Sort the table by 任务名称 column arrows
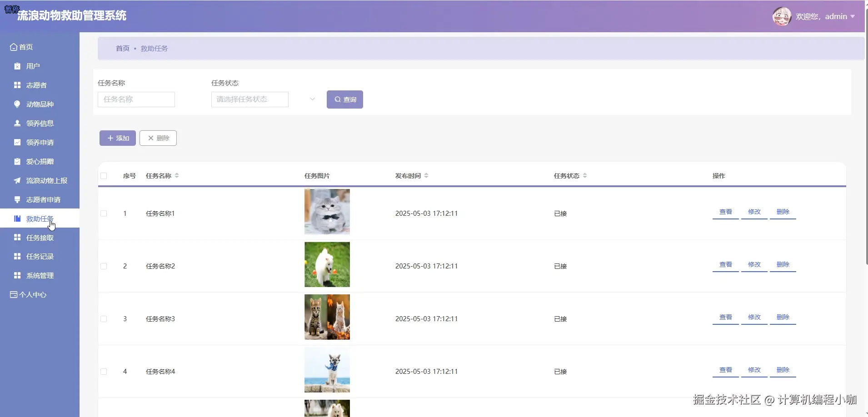 click(x=177, y=176)
